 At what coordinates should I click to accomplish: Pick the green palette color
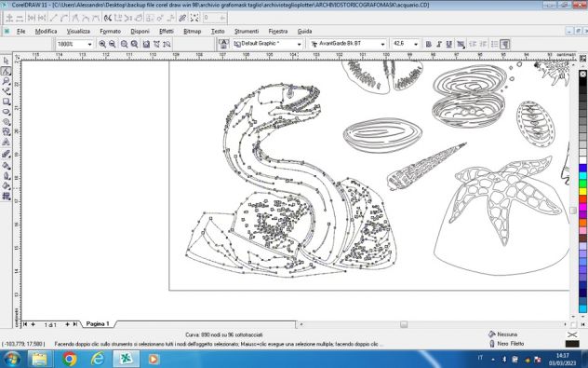tap(582, 184)
